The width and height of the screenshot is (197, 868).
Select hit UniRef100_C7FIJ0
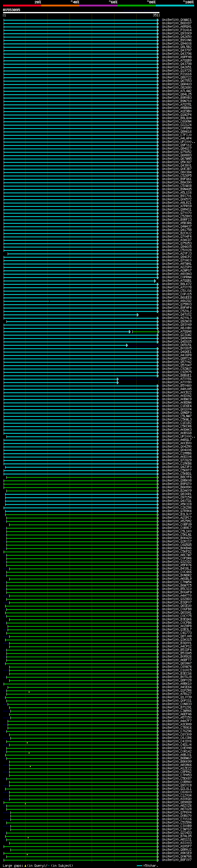pos(176,135)
